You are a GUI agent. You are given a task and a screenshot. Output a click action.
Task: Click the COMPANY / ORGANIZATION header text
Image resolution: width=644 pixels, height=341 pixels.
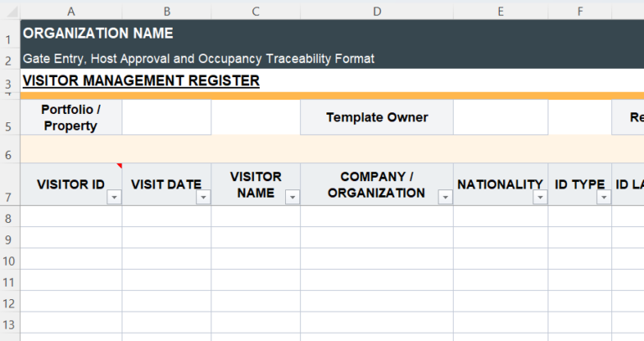point(377,184)
